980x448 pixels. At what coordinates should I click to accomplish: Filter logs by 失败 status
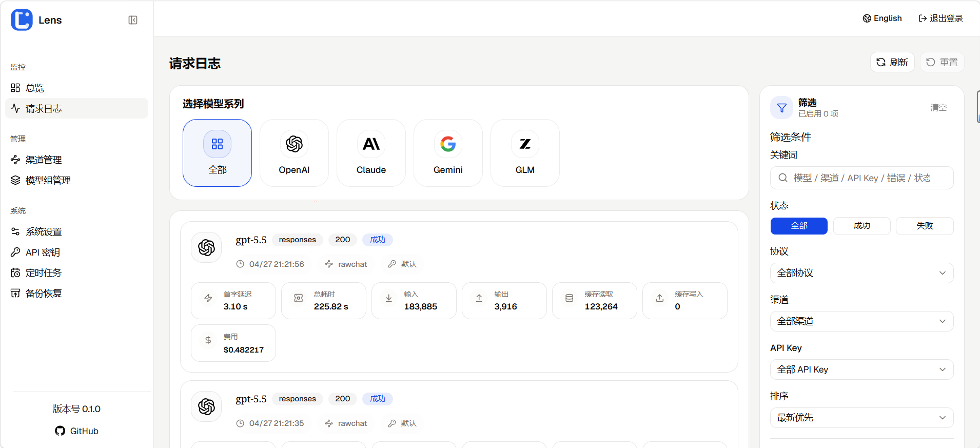(x=924, y=226)
